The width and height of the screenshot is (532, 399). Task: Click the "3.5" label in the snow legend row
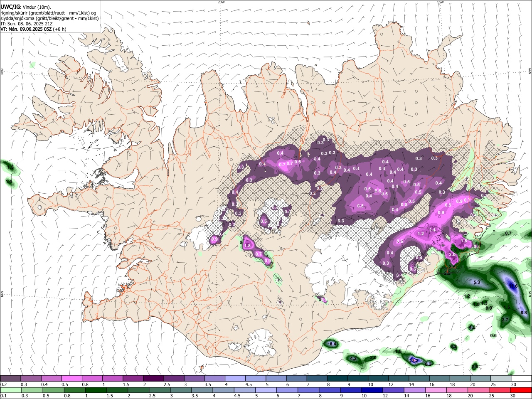[208, 384]
